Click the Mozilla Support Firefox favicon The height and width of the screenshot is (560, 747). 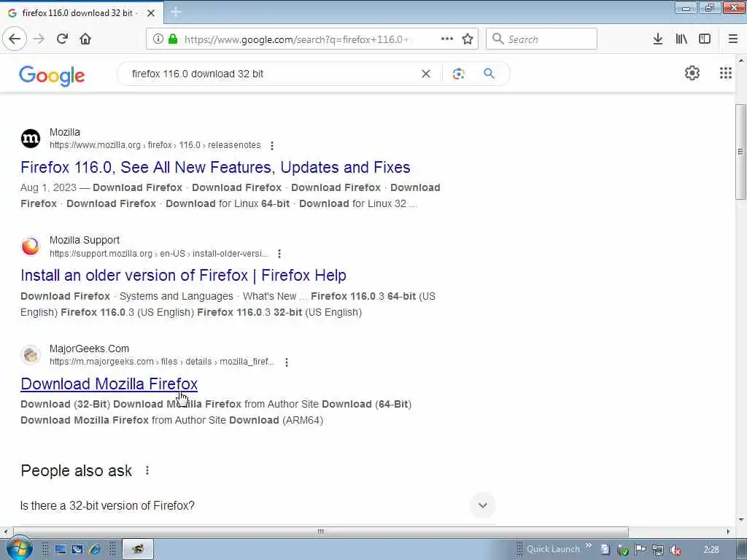pos(31,246)
